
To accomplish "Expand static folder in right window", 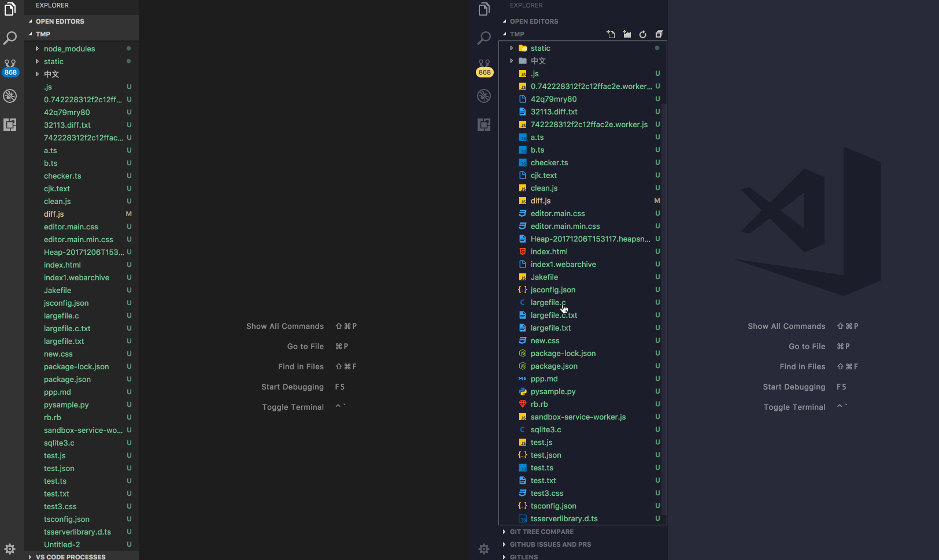I will click(x=512, y=48).
